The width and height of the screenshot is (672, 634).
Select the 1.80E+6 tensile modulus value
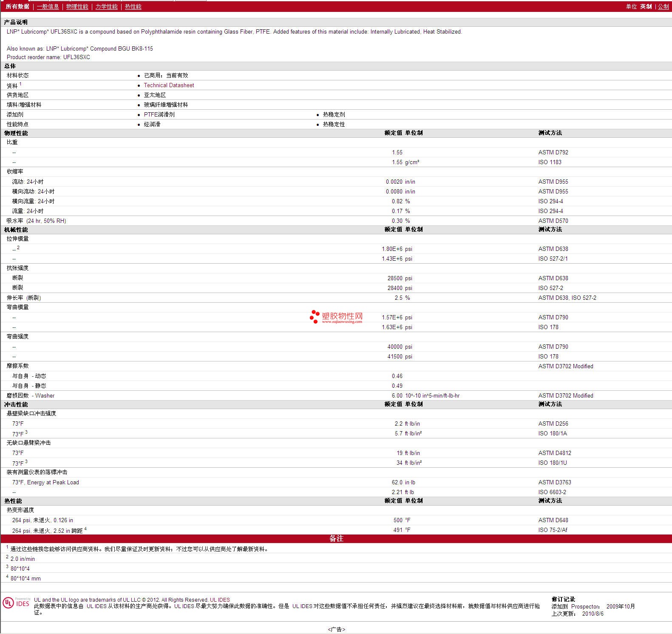[x=392, y=249]
